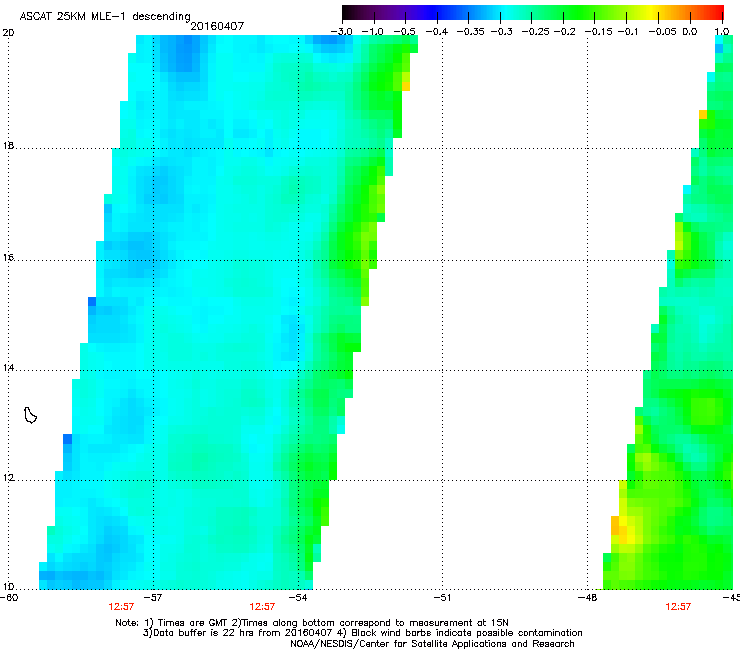Click the -0.1 color scale label
Screen dimensions: 740x650
[x=628, y=32]
